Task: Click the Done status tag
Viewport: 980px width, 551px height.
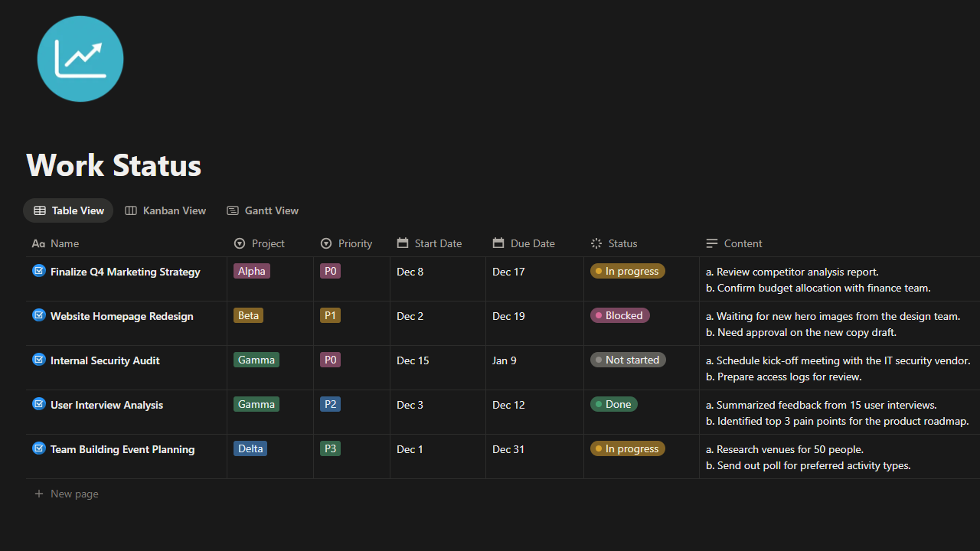Action: coord(614,404)
